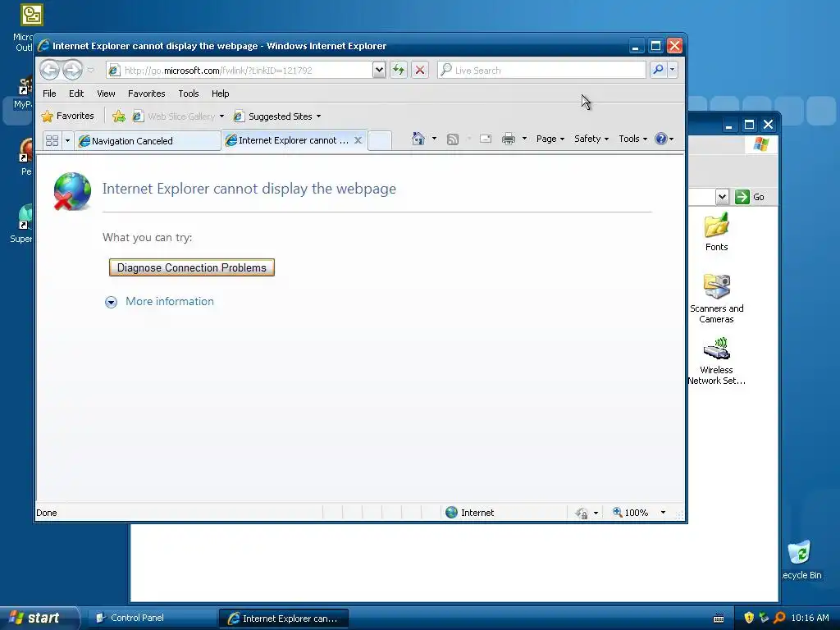Expand the address bar history dropdown
The image size is (840, 630).
pyautogui.click(x=379, y=71)
